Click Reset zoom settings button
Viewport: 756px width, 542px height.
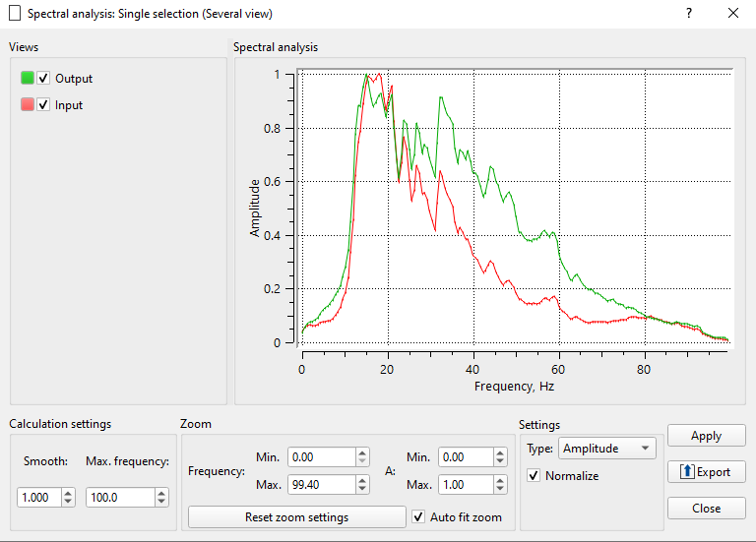coord(297,517)
